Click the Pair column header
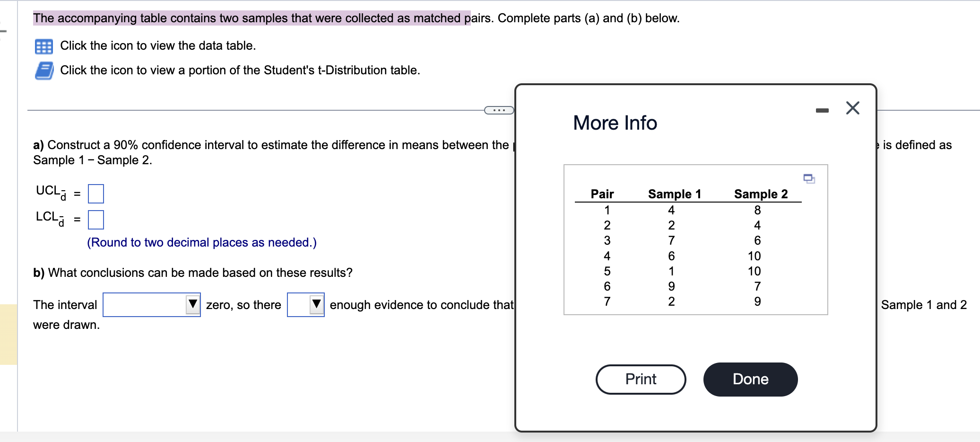Viewport: 980px width, 442px height. [x=601, y=194]
